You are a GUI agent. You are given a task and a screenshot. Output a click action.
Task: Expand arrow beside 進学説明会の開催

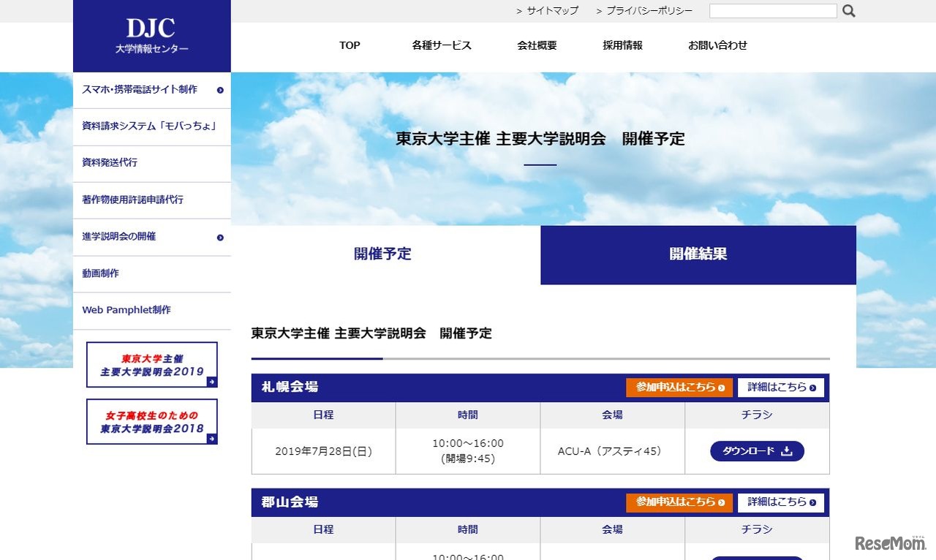click(220, 238)
